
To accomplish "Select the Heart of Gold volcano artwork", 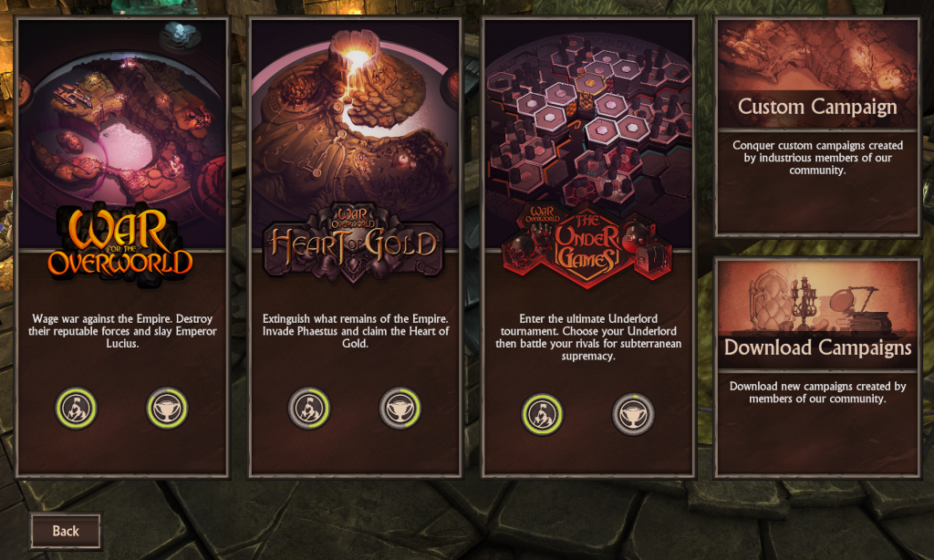I will point(355,119).
